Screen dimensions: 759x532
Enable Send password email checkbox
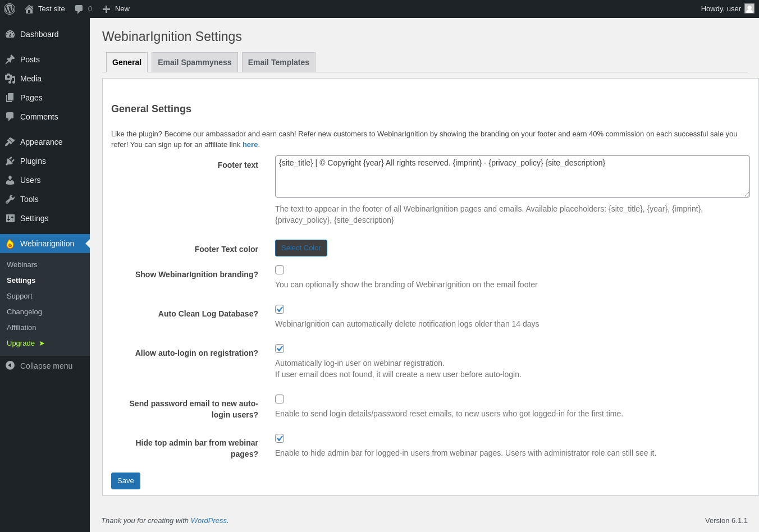[280, 399]
